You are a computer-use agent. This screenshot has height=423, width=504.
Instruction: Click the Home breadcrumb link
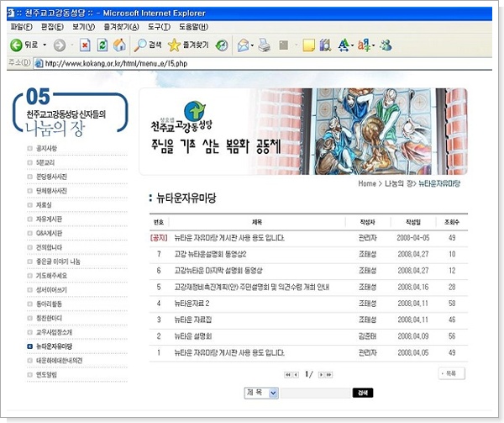pyautogui.click(x=367, y=183)
